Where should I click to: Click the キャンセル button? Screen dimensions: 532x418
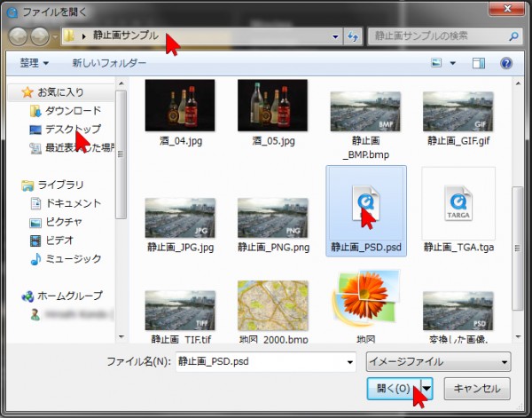477,388
